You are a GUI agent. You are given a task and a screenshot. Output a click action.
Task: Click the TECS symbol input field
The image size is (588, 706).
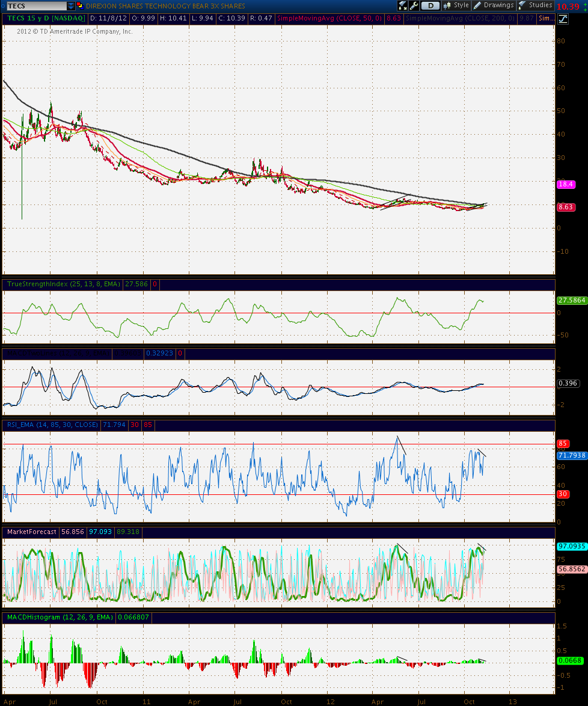36,6
